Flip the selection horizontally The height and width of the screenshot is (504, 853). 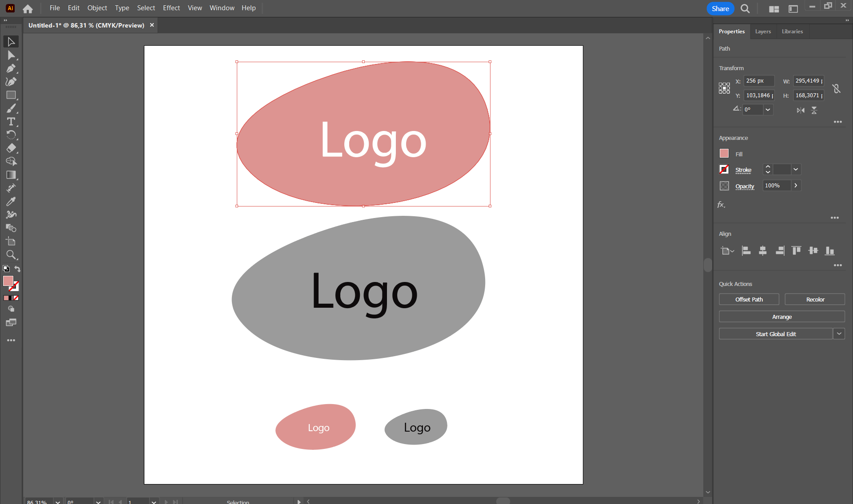tap(801, 110)
